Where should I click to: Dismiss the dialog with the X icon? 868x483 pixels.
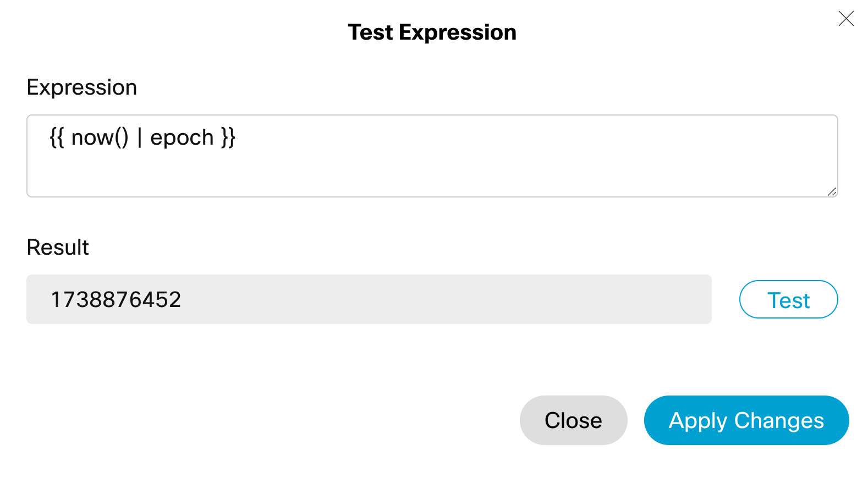coord(846,19)
